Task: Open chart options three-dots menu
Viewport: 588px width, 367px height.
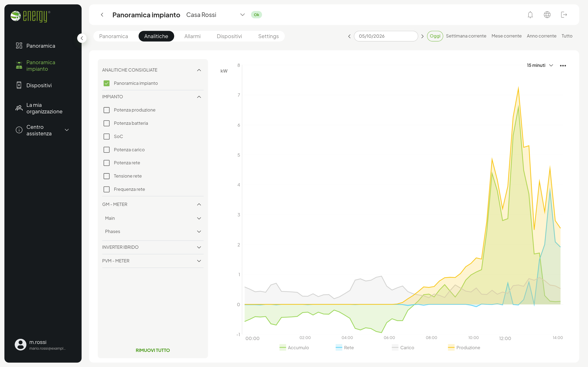Action: click(x=563, y=65)
